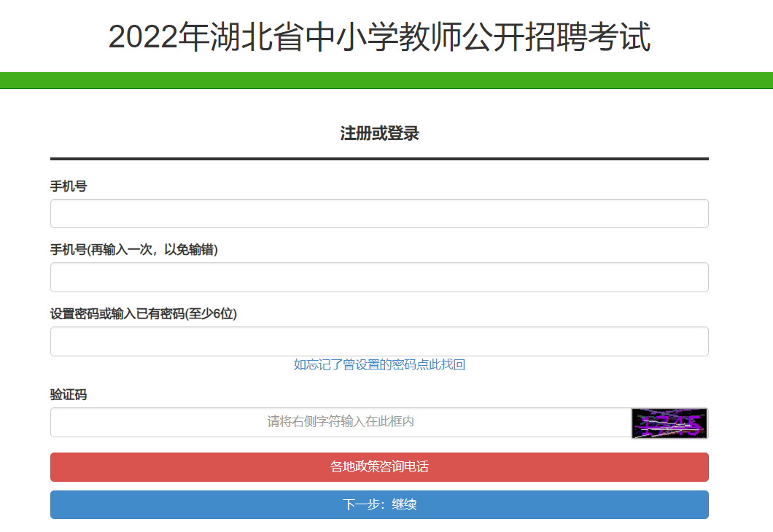The width and height of the screenshot is (773, 532).
Task: Focus the re-enter phone number field
Action: [x=379, y=277]
